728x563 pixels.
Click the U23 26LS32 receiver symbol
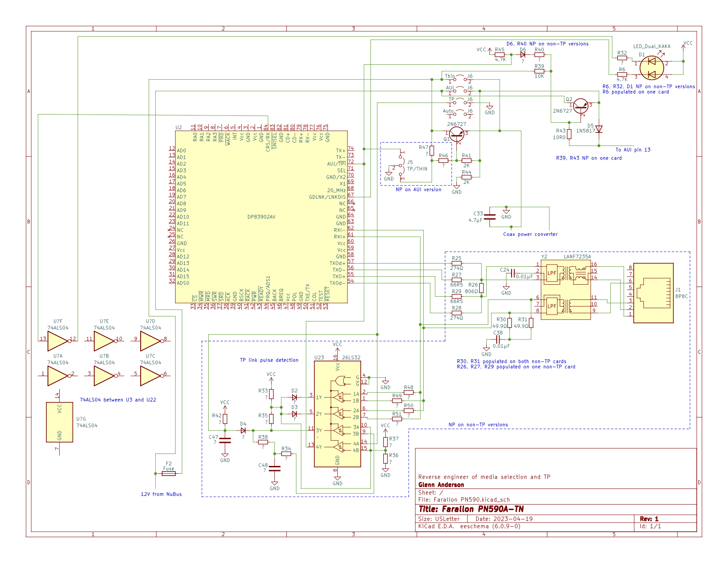[337, 414]
